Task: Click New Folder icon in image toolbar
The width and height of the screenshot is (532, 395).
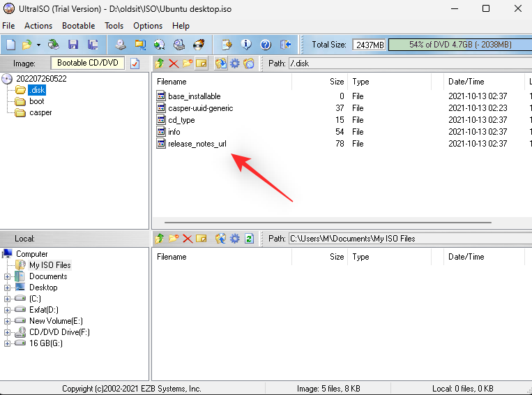Action: [188, 64]
